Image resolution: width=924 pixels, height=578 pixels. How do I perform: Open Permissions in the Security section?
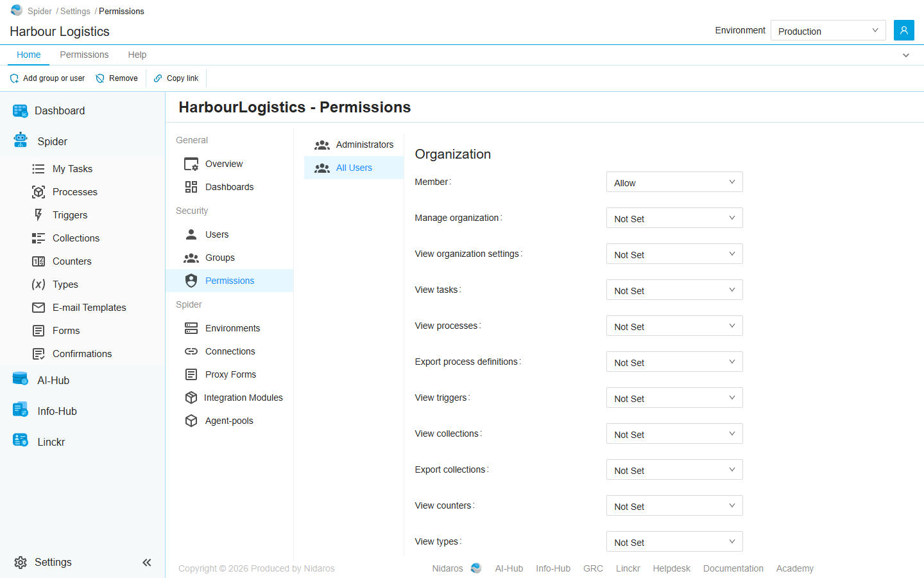point(230,281)
